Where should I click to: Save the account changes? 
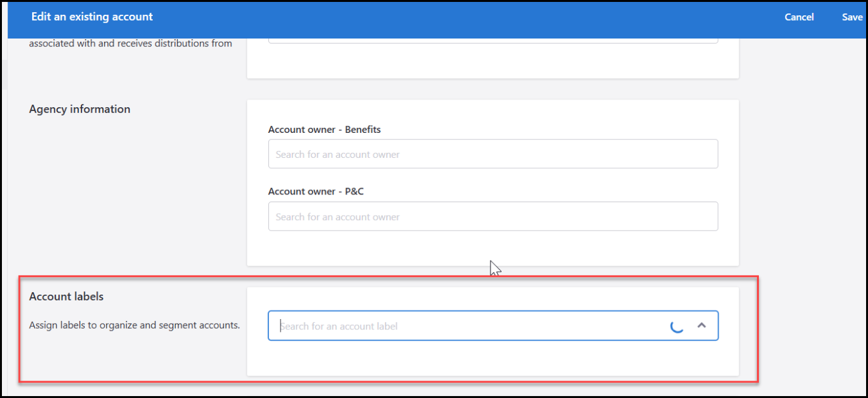point(852,17)
